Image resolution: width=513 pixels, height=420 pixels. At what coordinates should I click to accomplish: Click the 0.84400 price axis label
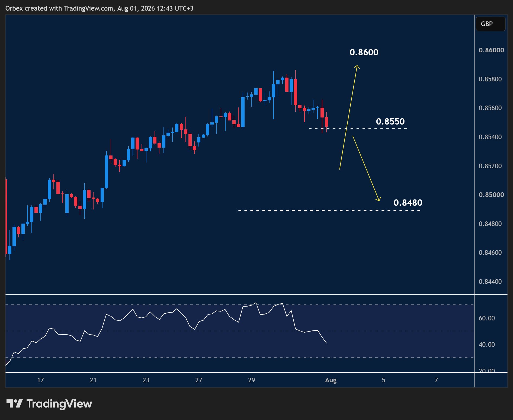point(490,282)
